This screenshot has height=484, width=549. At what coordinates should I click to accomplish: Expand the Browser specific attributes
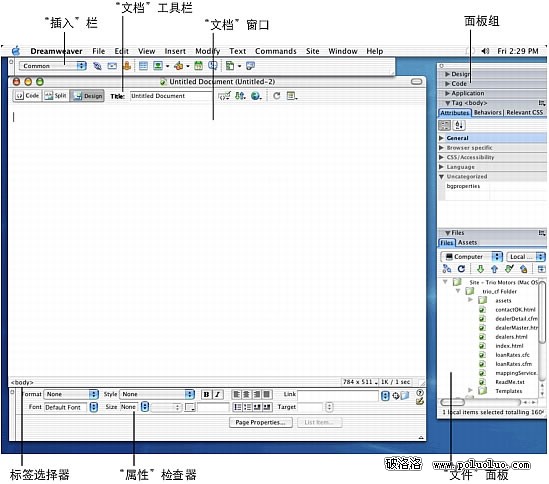442,148
